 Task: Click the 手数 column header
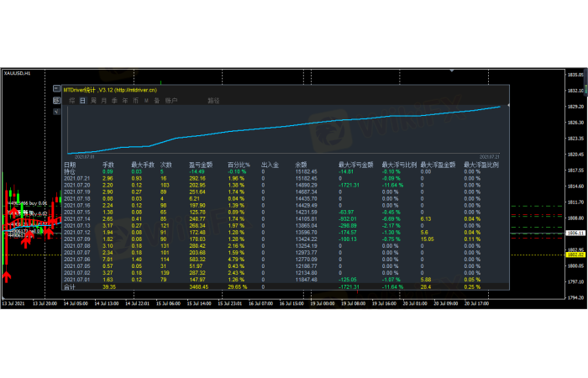(108, 165)
